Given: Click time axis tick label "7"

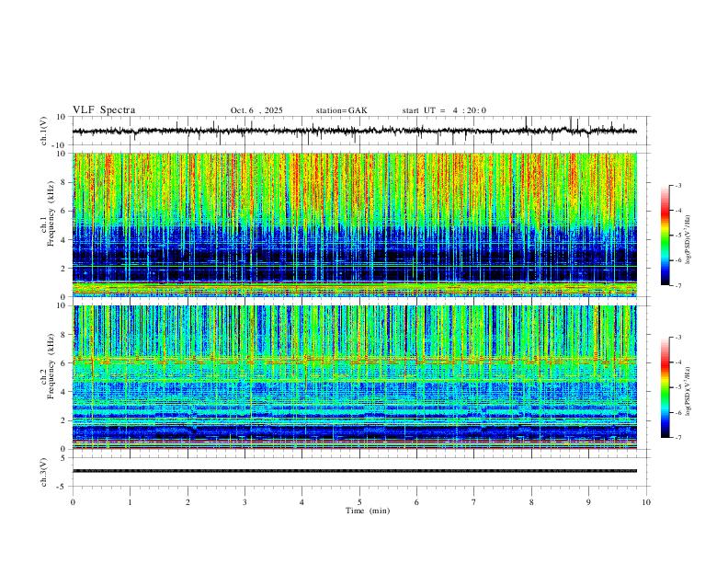Looking at the screenshot, I should click(x=474, y=502).
